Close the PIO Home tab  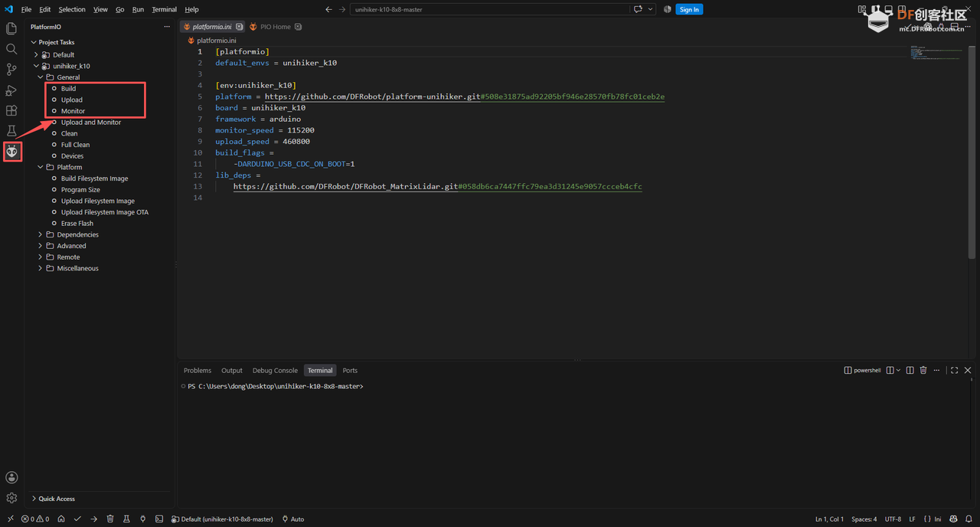coord(298,27)
